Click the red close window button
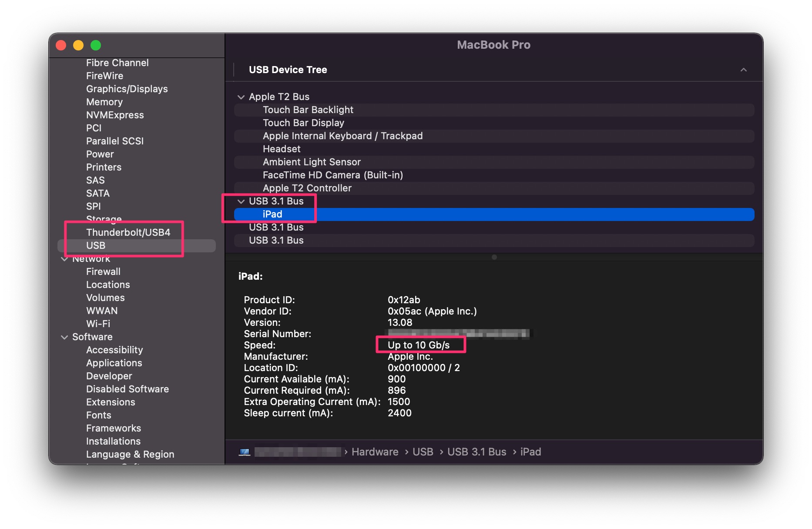Image resolution: width=812 pixels, height=529 pixels. tap(61, 45)
